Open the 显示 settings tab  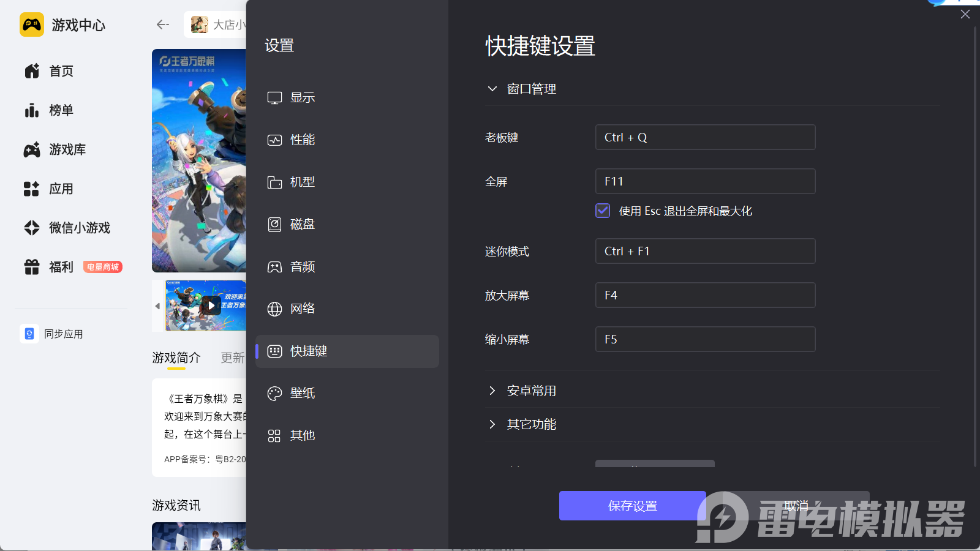point(347,98)
